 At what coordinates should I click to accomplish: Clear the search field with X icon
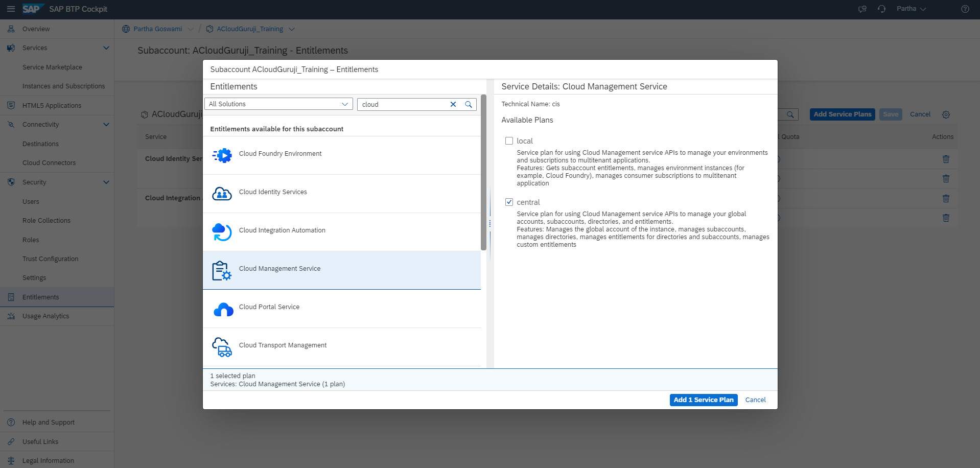453,104
